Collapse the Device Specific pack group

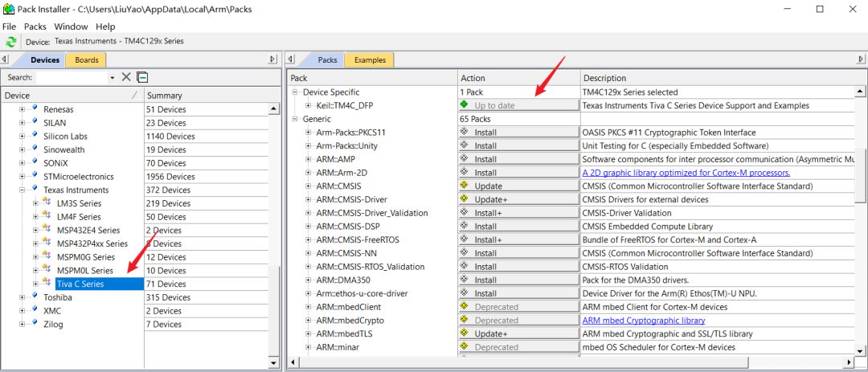[295, 92]
